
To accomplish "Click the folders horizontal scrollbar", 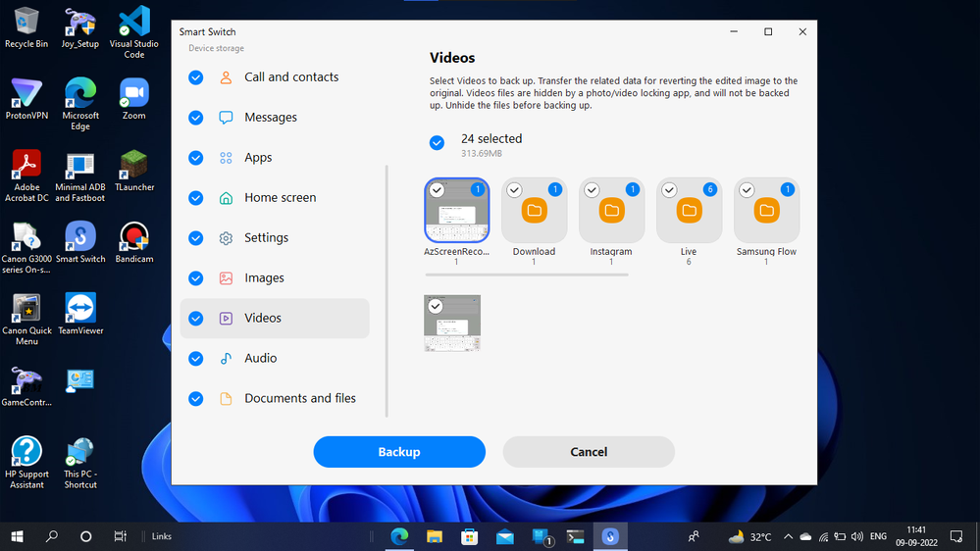I will pos(527,275).
